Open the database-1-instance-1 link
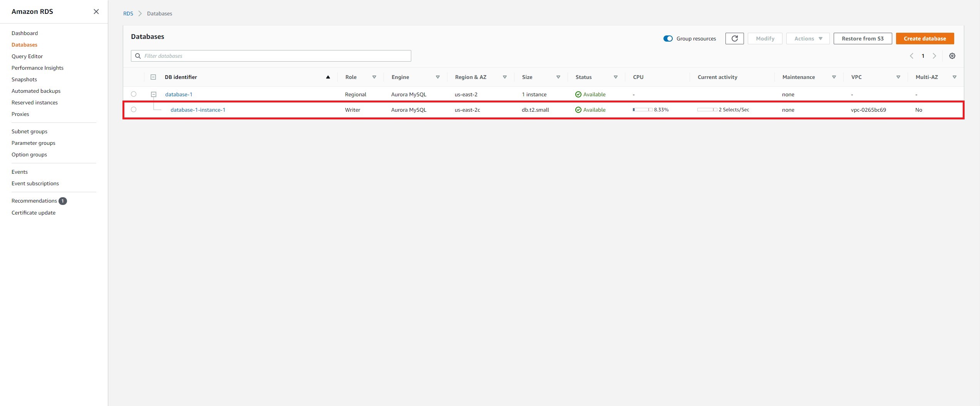The image size is (980, 406). pos(198,110)
